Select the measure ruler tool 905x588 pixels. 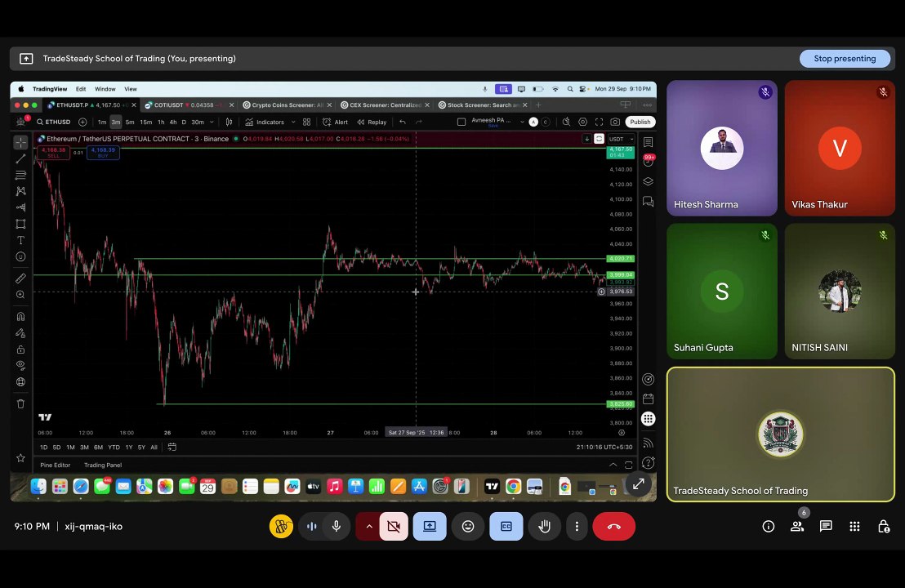tap(20, 278)
